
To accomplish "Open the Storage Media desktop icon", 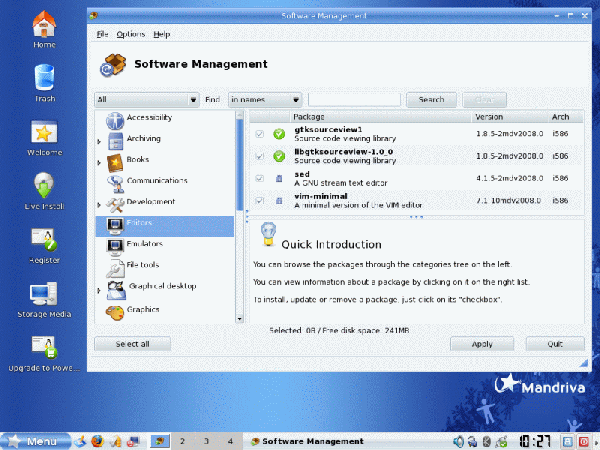I will (44, 295).
